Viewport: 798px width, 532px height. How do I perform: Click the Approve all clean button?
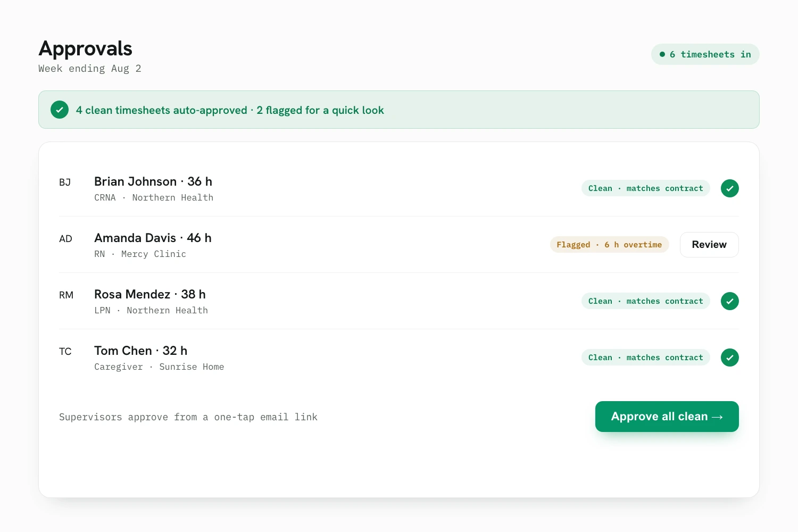667,417
